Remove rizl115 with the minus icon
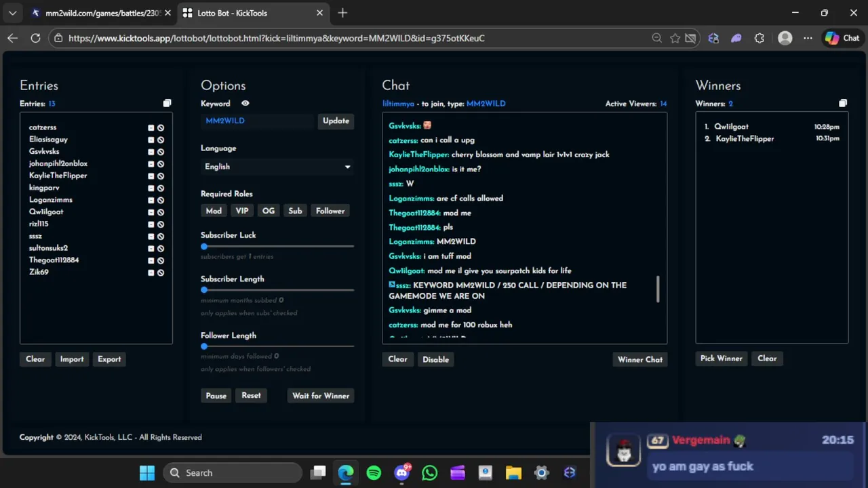The image size is (868, 488). pos(151,224)
